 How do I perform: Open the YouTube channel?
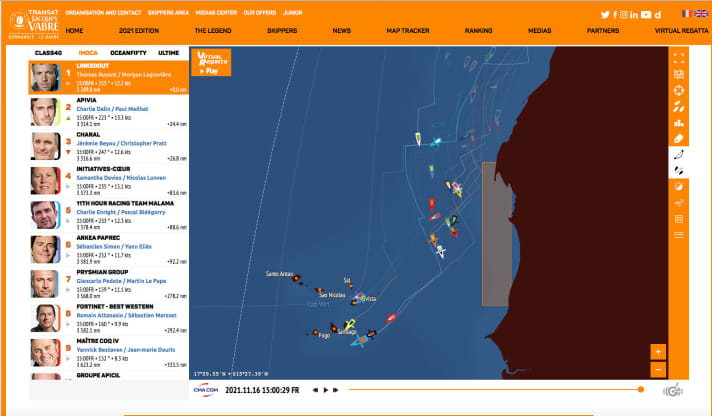646,15
